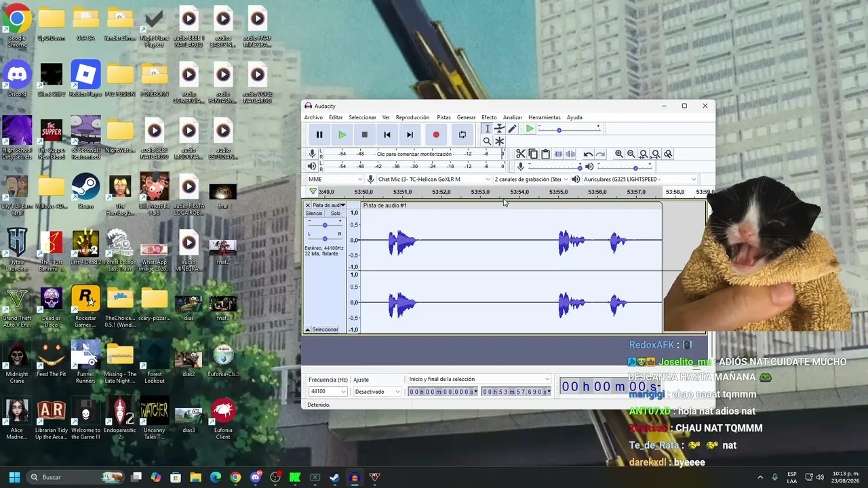The height and width of the screenshot is (488, 868).
Task: Open the Seleccionar menu
Action: 362,117
